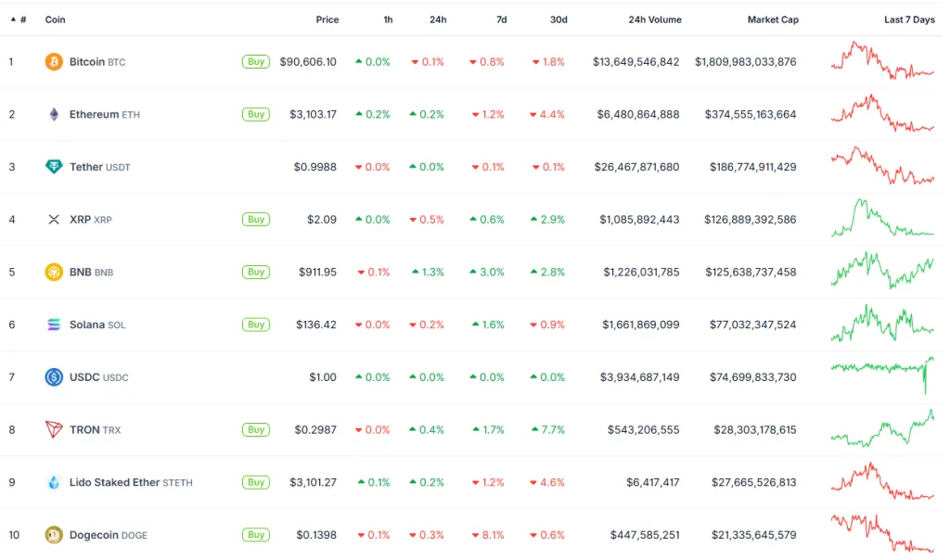The width and height of the screenshot is (950, 560).
Task: Click the TRON logo icon
Action: click(54, 429)
